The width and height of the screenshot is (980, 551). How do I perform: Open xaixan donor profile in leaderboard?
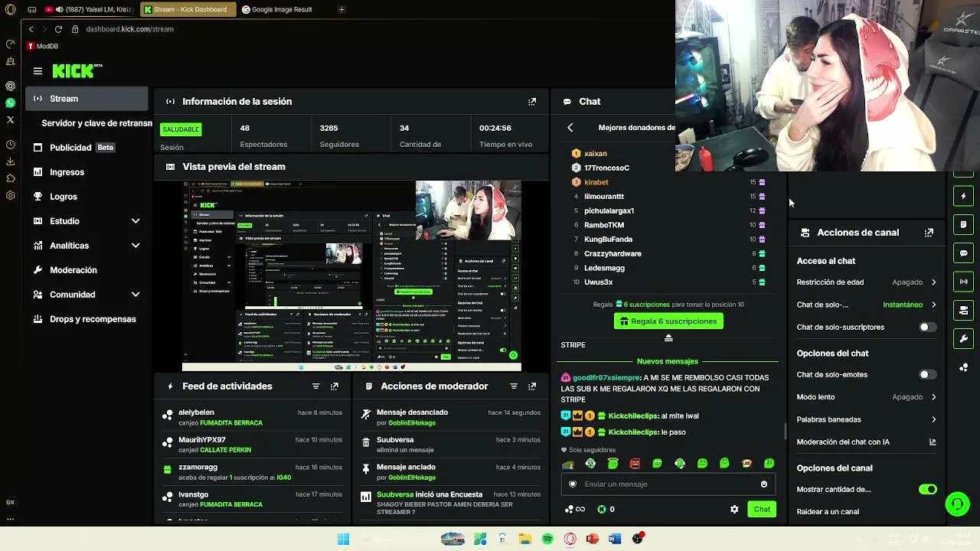pos(595,154)
